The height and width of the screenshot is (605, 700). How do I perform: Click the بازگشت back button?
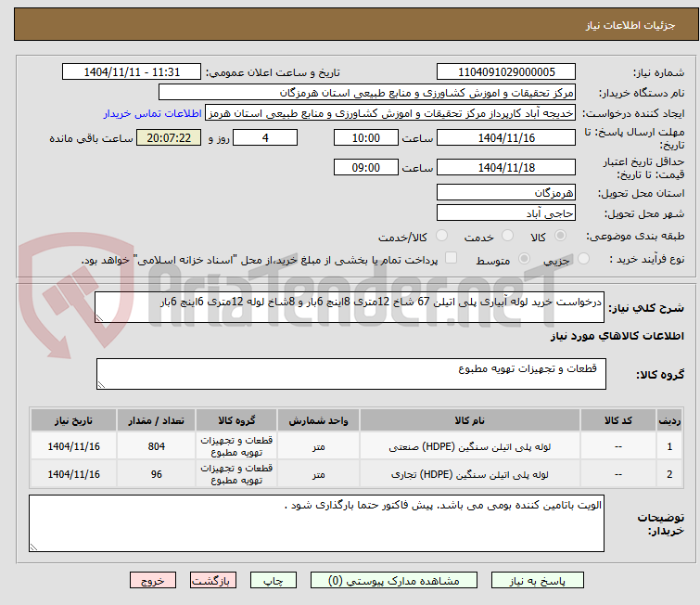(x=213, y=581)
